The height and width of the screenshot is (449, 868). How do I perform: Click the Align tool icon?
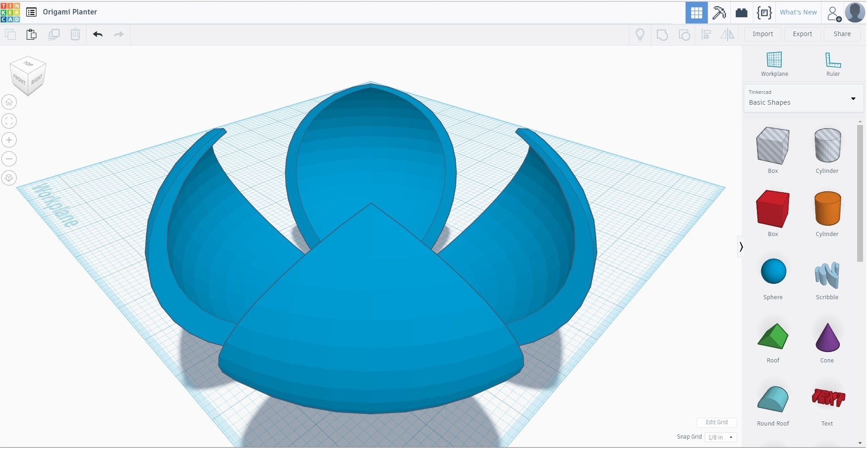[706, 35]
